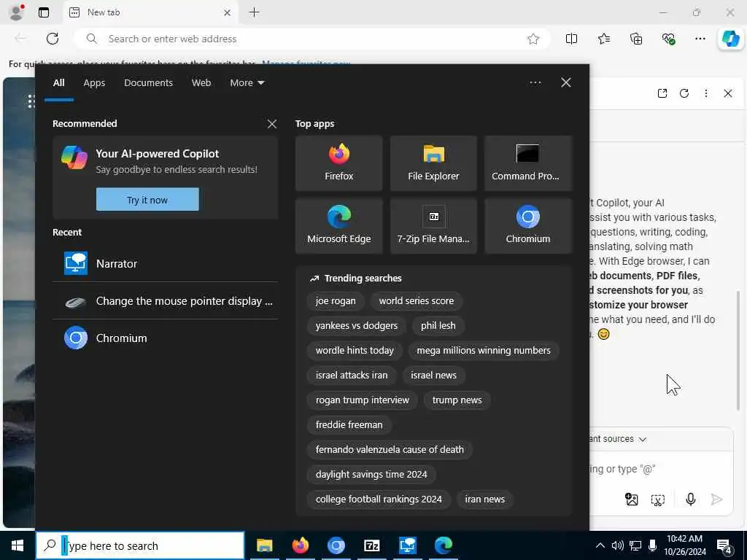Toggle Edge split screen

tap(571, 39)
